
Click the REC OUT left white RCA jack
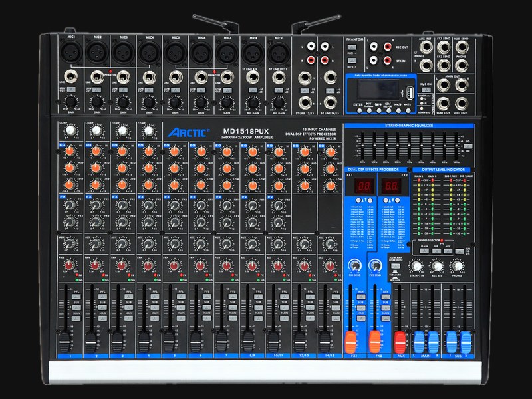point(374,47)
